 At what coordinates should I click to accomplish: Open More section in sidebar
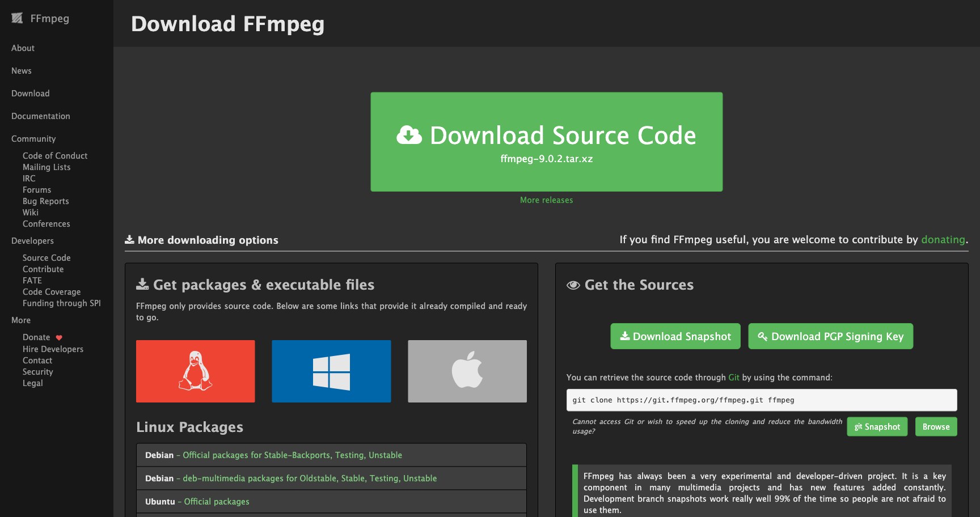pyautogui.click(x=21, y=320)
